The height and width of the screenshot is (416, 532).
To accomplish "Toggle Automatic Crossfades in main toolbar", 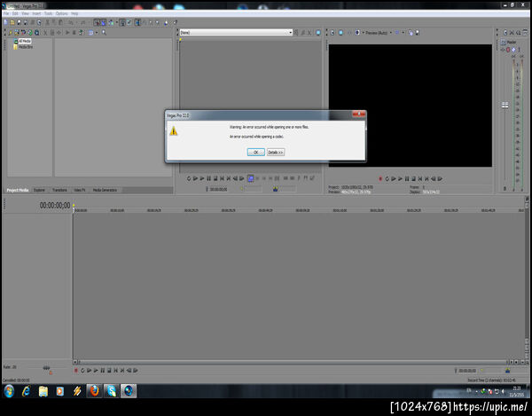I will coord(103,22).
